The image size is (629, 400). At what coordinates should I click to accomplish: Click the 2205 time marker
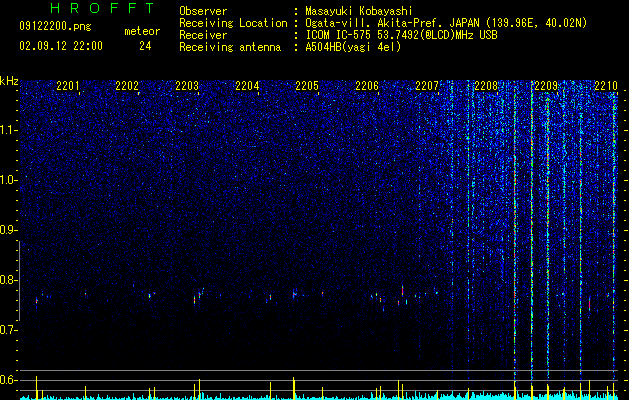(307, 86)
